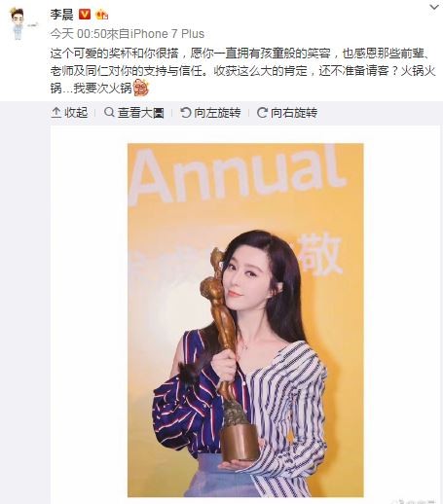Click the Annual text in the photo
Viewport: 443px width, 504px height.
tap(239, 175)
